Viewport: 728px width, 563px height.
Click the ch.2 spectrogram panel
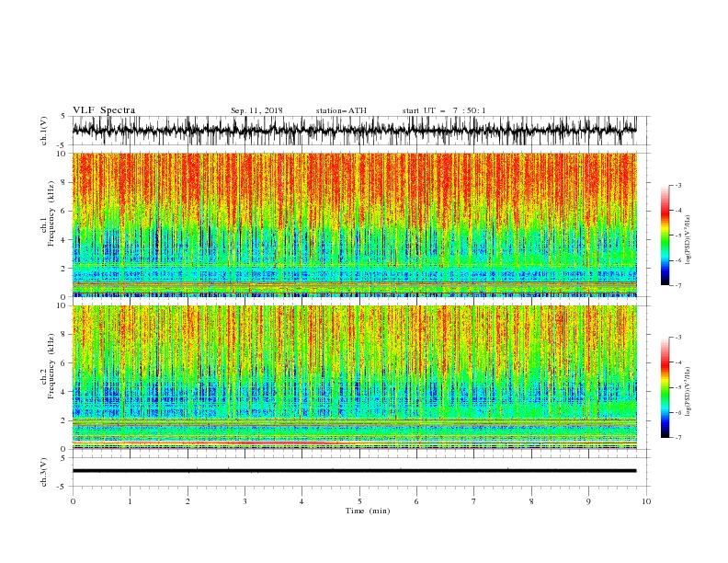pos(354,377)
